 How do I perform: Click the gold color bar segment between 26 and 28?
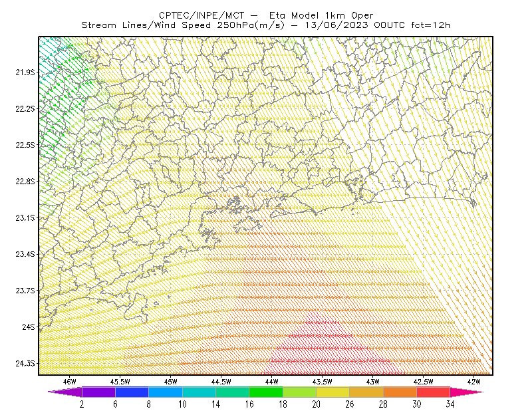coord(366,392)
